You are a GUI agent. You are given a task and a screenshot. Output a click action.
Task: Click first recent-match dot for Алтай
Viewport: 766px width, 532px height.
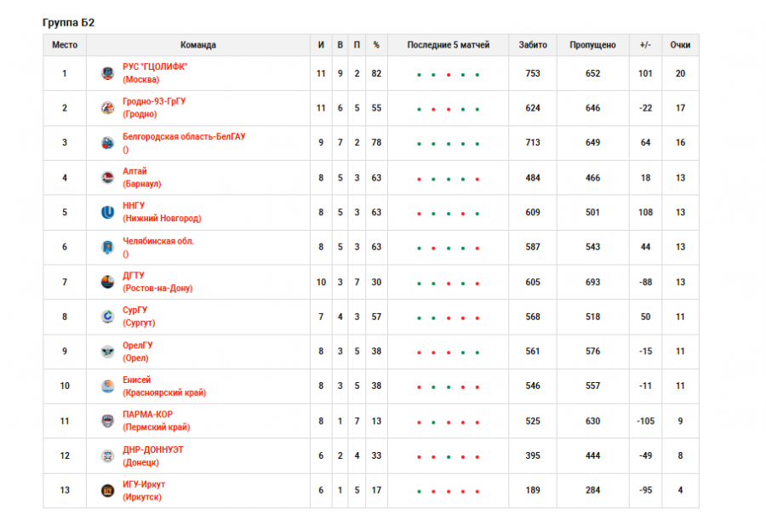click(x=419, y=180)
